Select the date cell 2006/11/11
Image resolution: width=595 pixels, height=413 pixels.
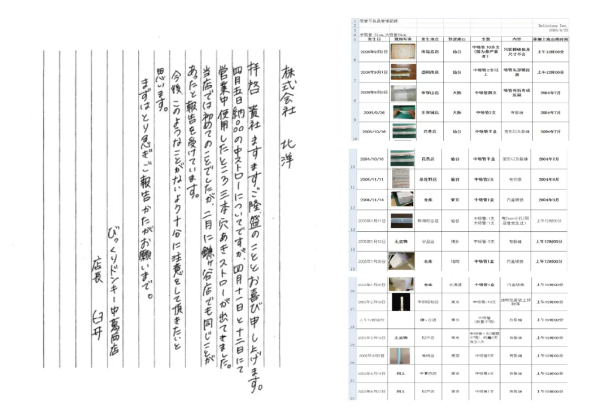[372, 179]
